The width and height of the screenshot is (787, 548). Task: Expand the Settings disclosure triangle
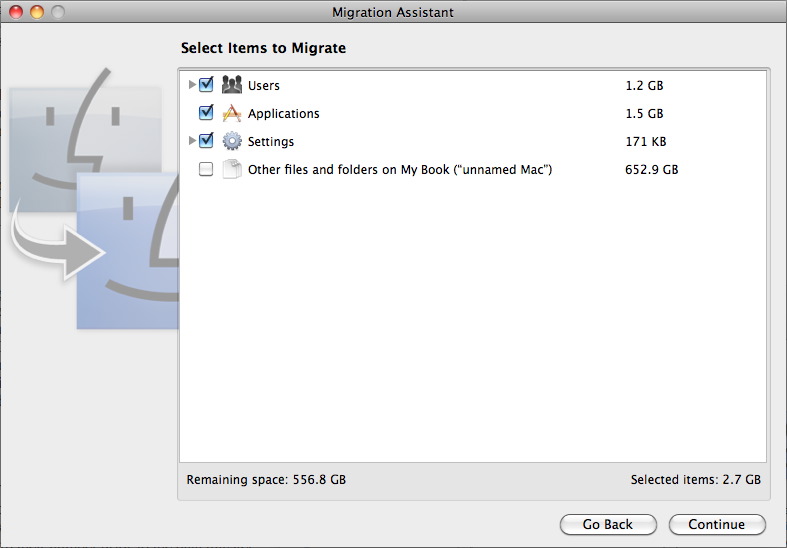192,141
